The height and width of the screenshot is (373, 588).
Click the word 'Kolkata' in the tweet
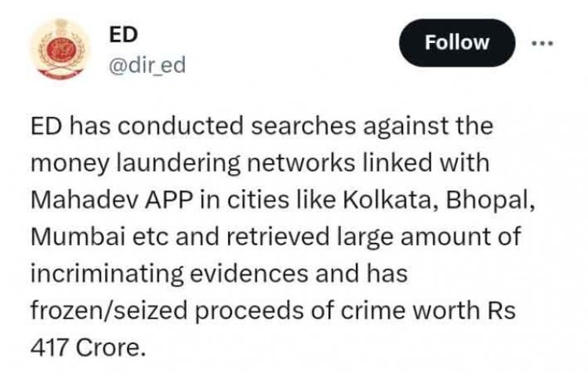(390, 200)
